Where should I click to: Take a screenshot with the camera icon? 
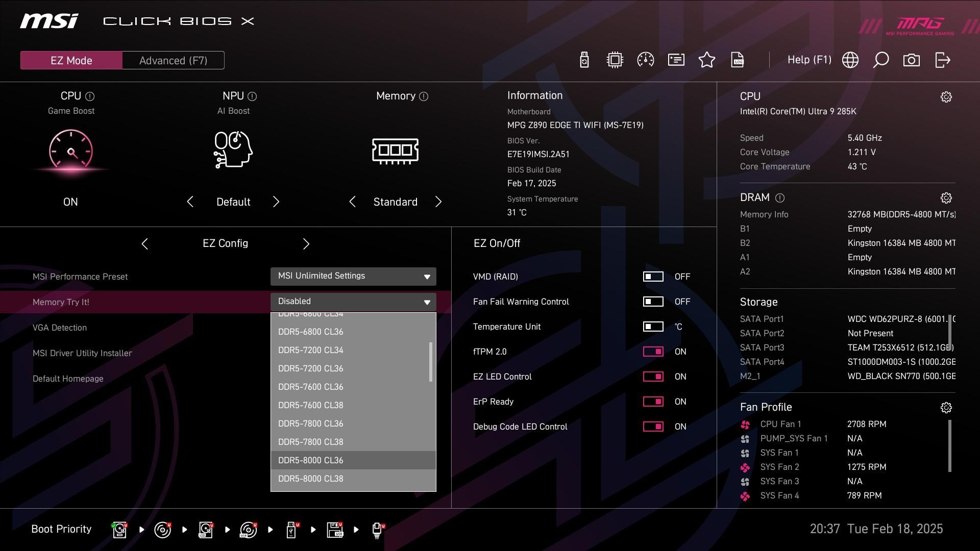click(x=912, y=60)
